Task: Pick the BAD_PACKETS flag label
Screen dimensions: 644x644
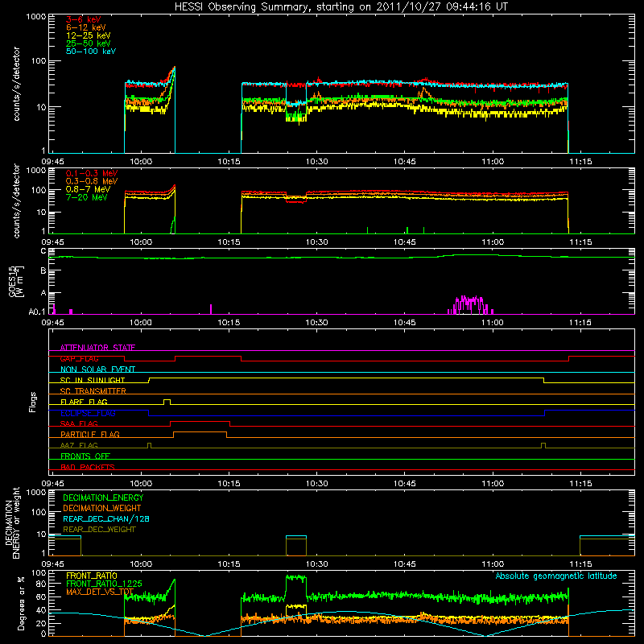Action: 88,467
